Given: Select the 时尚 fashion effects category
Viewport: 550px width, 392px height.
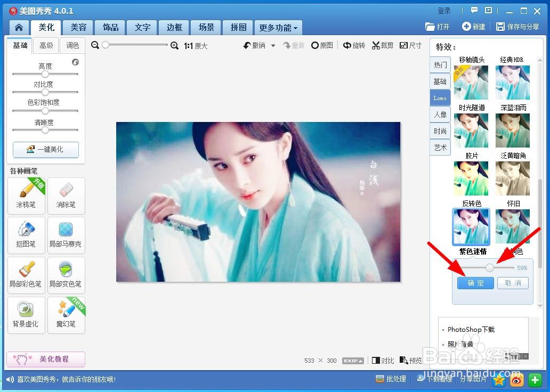Looking at the screenshot, I should [x=440, y=131].
